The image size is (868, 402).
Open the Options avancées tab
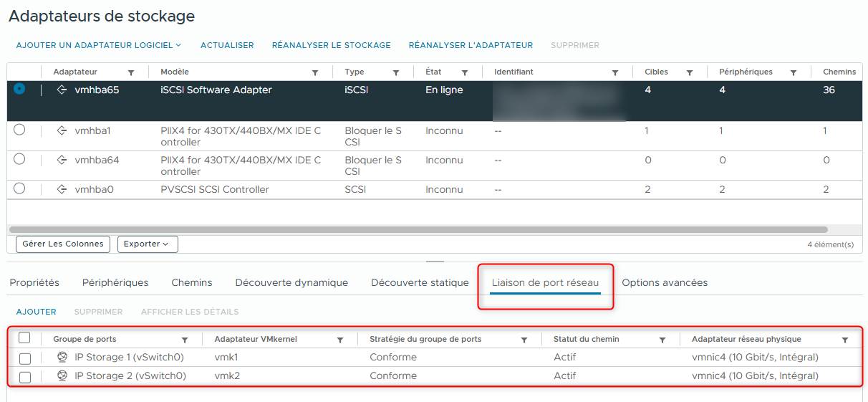[665, 283]
